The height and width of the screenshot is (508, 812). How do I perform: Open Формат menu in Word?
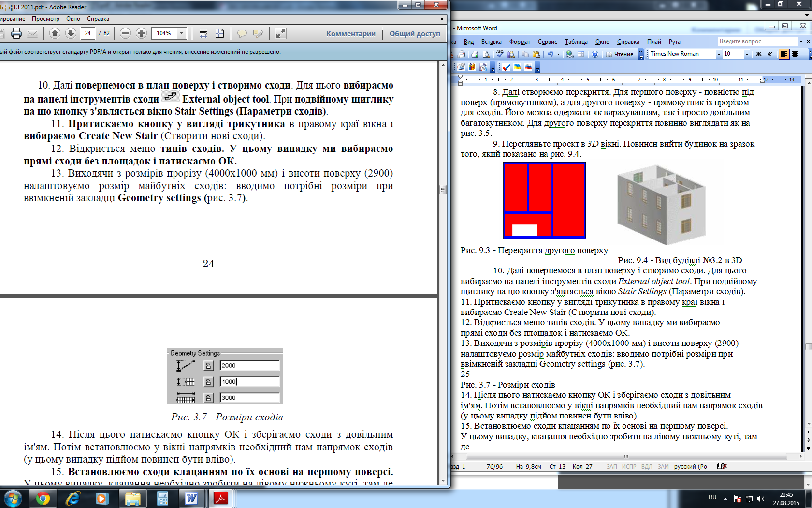(520, 42)
